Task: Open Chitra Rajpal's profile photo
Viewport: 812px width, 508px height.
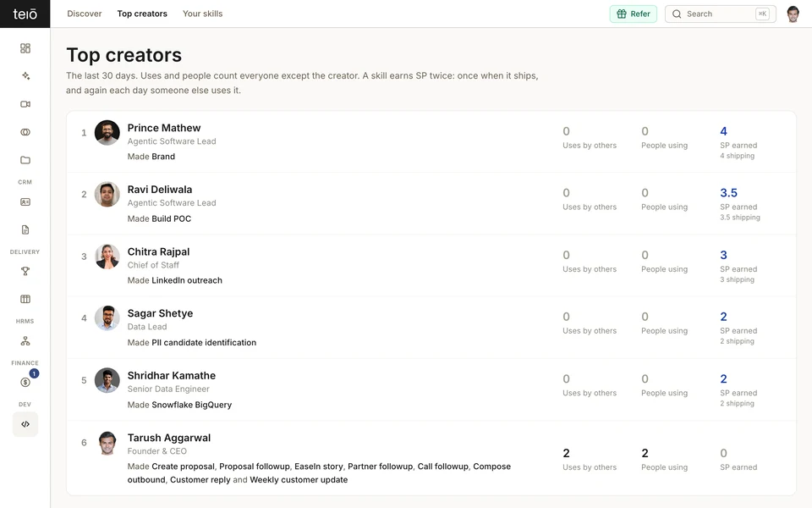Action: tap(107, 257)
